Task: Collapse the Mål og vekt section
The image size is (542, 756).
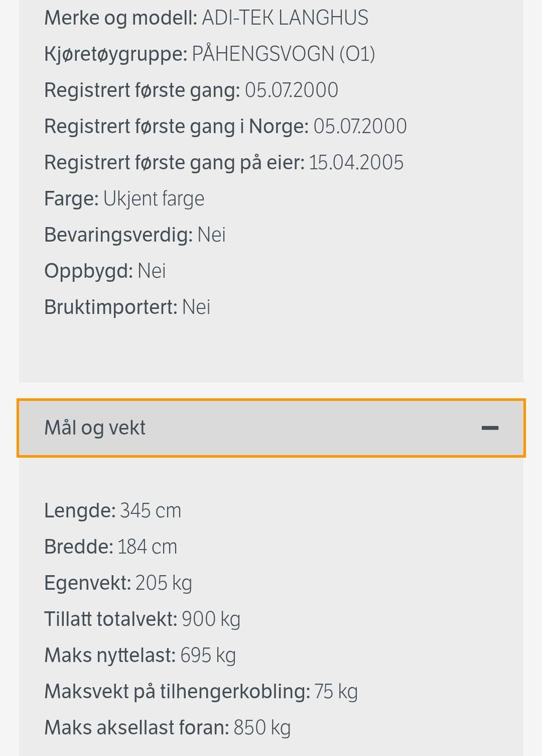Action: pos(271,428)
